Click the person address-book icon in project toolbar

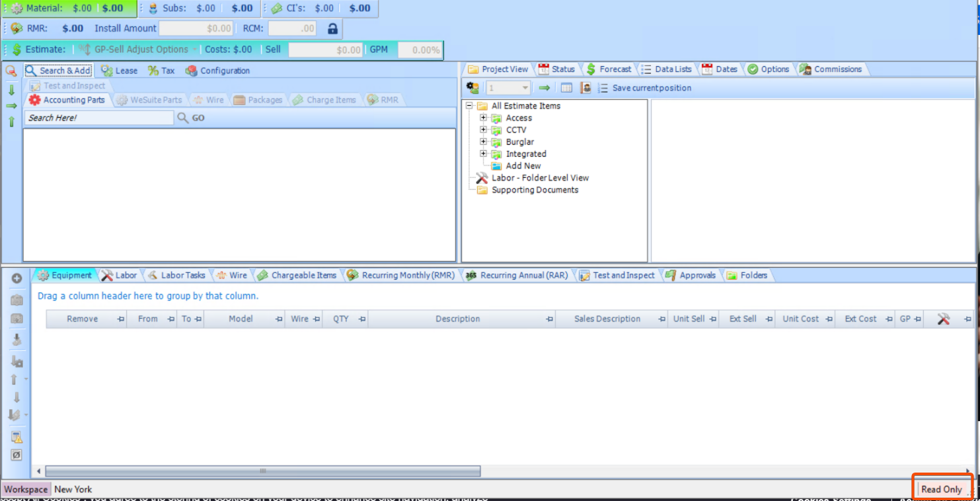585,88
